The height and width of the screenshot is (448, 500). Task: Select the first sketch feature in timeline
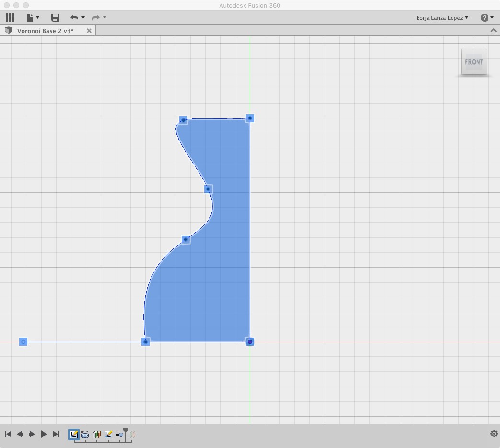coord(74,434)
